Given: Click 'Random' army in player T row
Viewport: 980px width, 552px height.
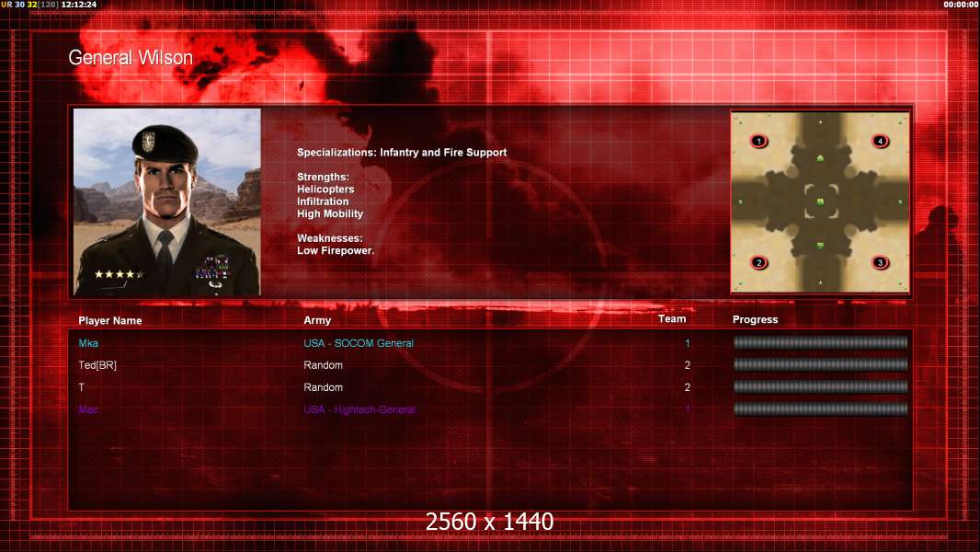Looking at the screenshot, I should pyautogui.click(x=323, y=387).
